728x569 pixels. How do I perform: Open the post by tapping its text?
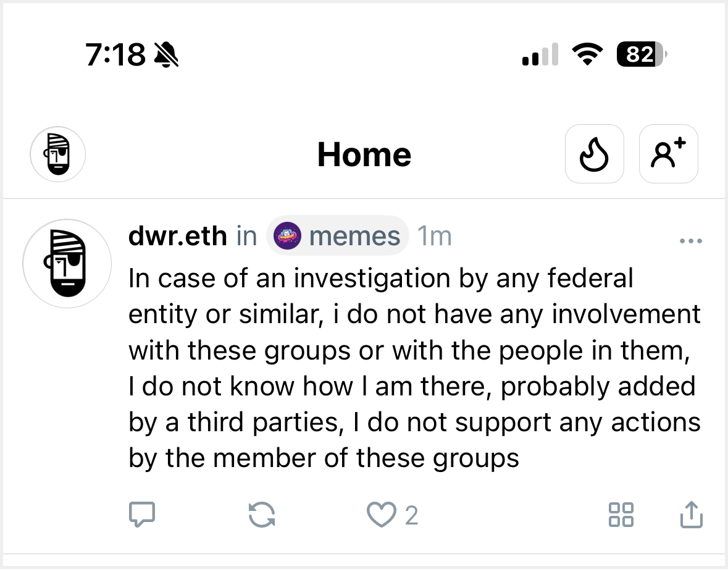tap(414, 369)
